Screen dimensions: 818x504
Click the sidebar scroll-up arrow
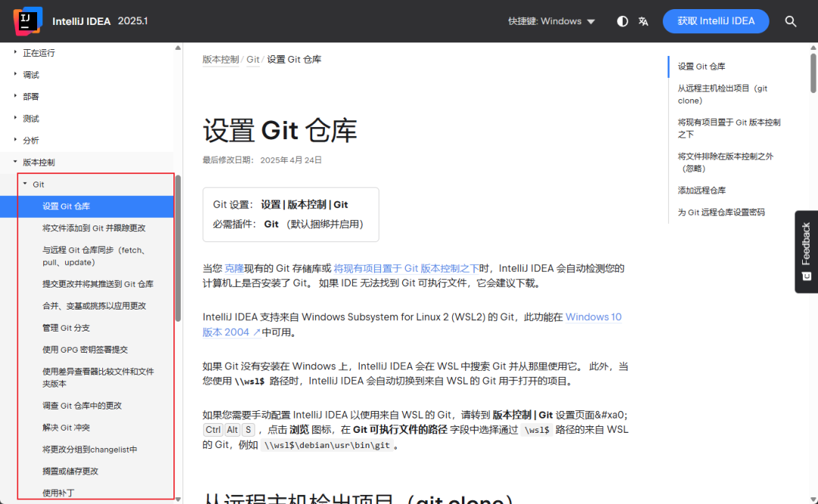(178, 48)
